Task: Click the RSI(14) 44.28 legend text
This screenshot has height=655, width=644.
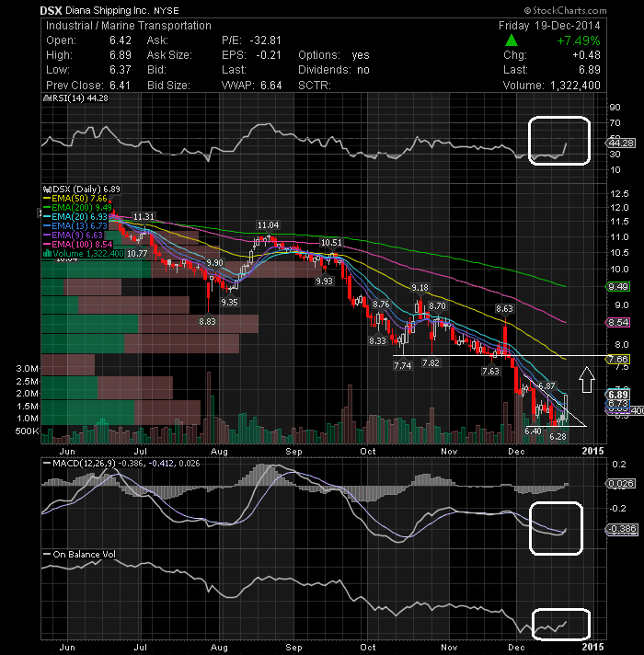Action: point(80,98)
